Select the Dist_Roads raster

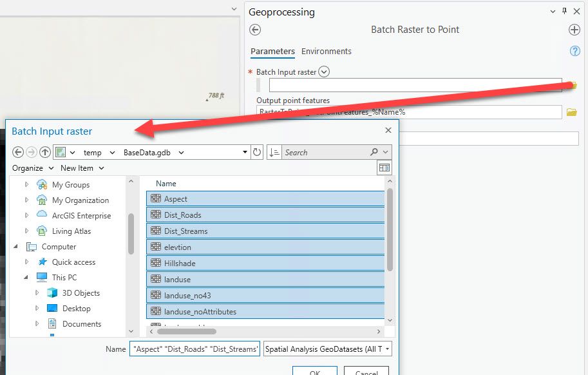point(265,215)
